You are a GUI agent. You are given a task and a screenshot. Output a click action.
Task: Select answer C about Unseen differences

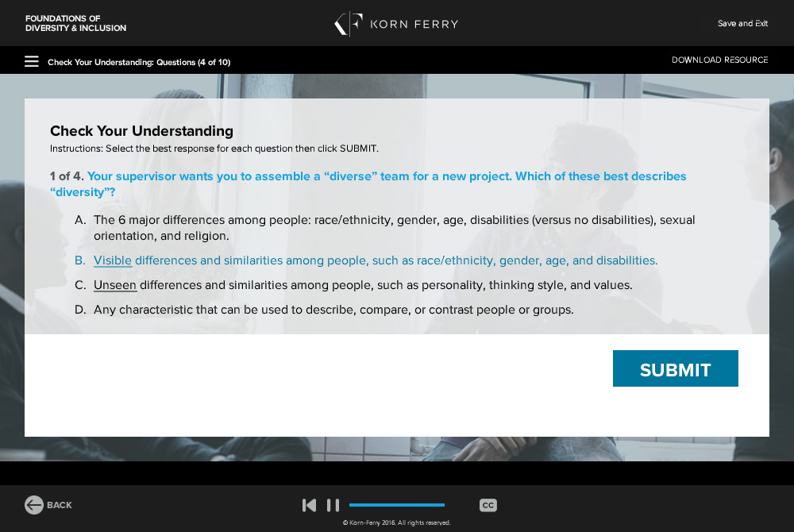tap(362, 285)
